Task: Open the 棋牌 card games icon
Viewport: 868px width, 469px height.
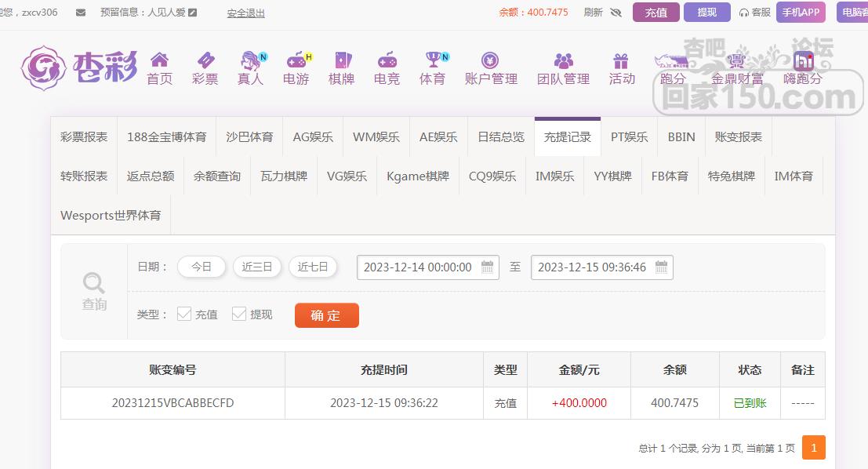Action: (342, 60)
